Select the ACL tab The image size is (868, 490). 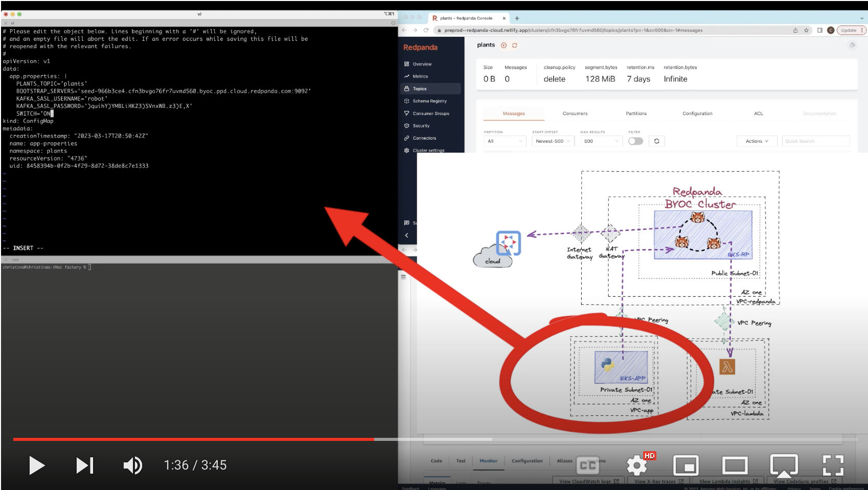[x=759, y=114]
